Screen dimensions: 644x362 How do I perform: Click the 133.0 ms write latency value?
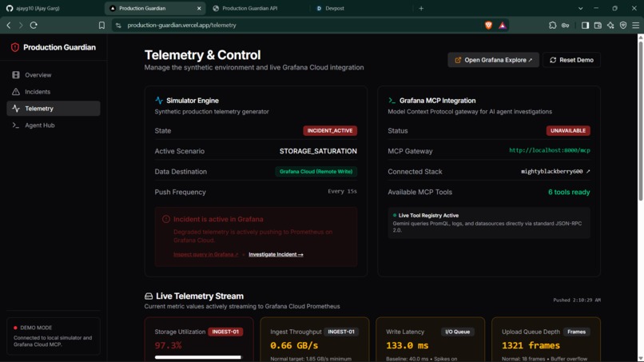407,345
